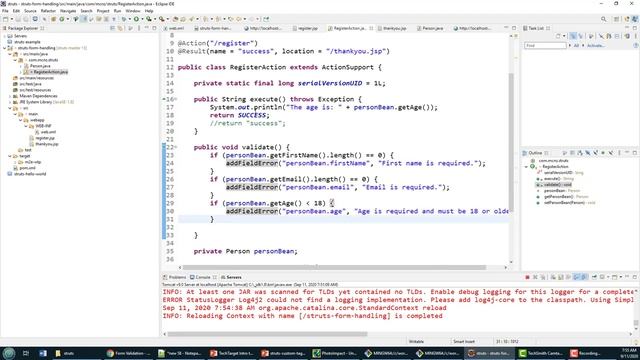This screenshot has height=360, width=640.
Task: Click the editor vertical scrollbar
Action: click(511, 141)
